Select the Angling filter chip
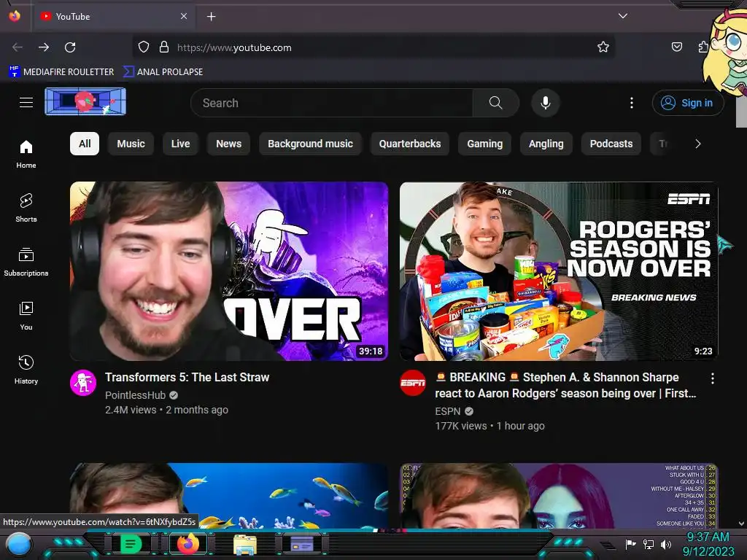747x560 pixels. point(546,144)
